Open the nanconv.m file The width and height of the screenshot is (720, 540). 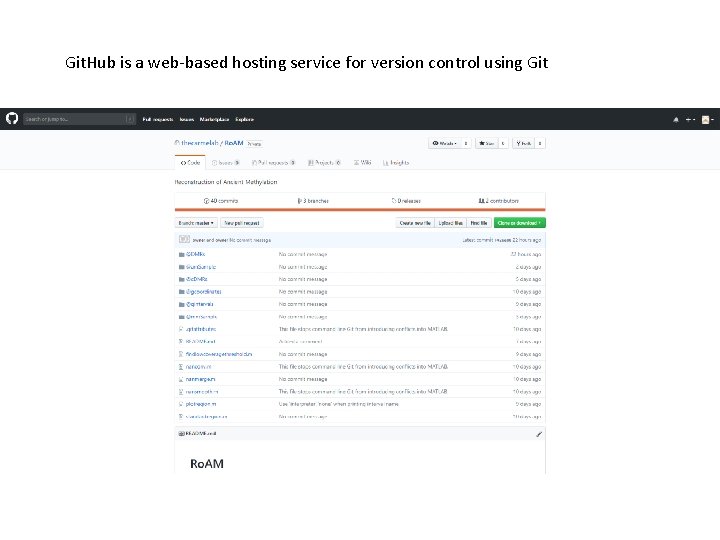(198, 367)
